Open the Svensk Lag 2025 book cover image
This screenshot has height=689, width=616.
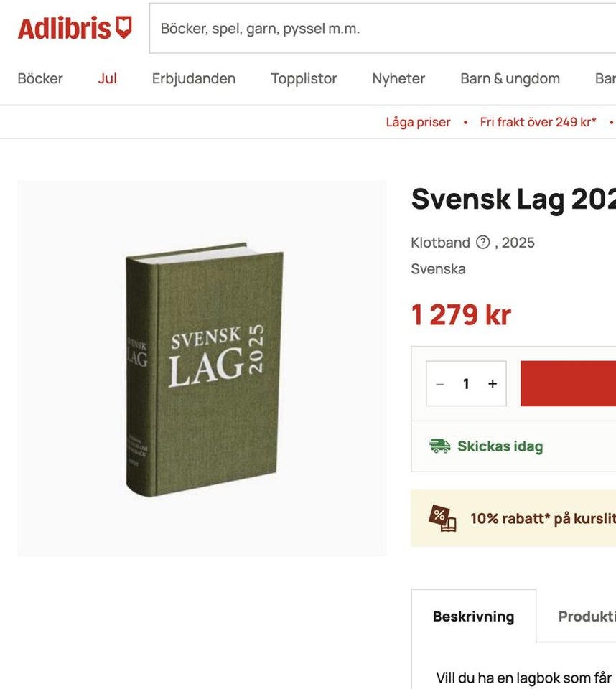pyautogui.click(x=204, y=369)
